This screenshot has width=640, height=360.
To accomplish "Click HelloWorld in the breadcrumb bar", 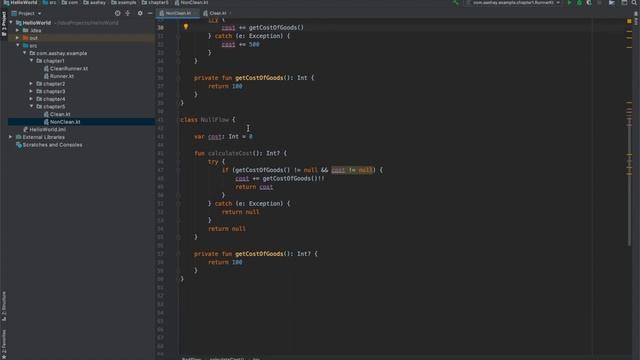I will tap(20, 2).
